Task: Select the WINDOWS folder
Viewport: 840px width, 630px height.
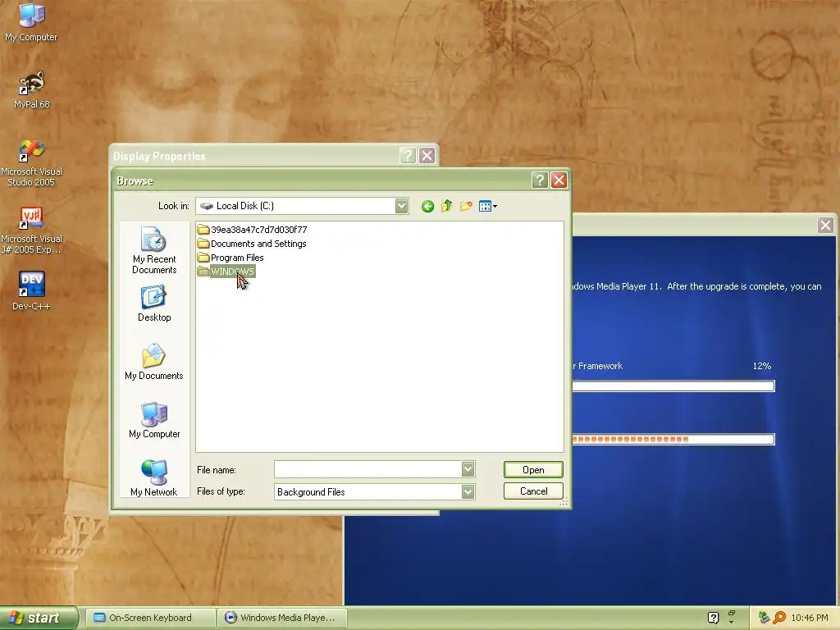Action: click(x=226, y=271)
